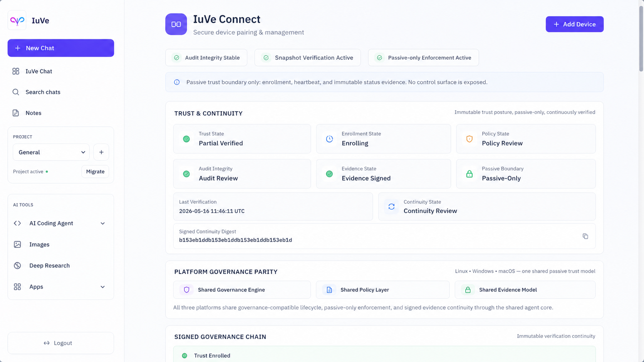
Task: Click the IuVe logo icon
Action: (17, 20)
